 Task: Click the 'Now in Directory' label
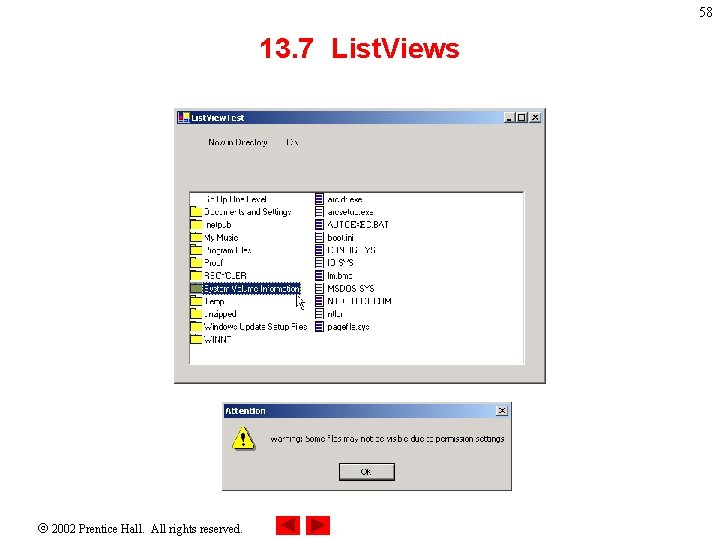click(x=237, y=142)
